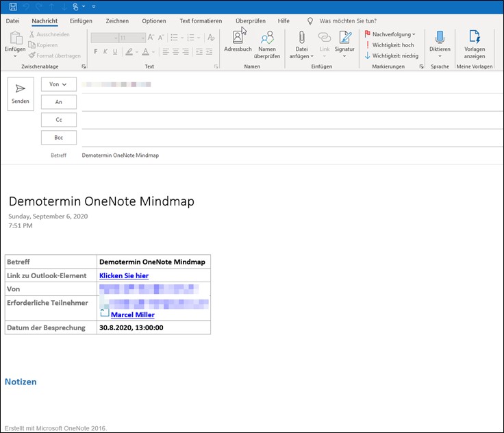
Task: Open touch/mouse mode icon in title bar
Action: pyautogui.click(x=76, y=6)
